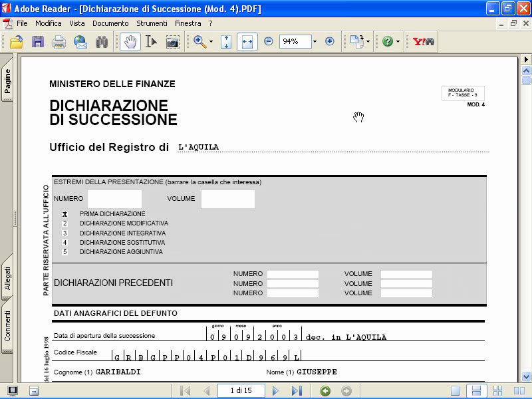
Task: Open a file with the folder icon
Action: (x=16, y=42)
